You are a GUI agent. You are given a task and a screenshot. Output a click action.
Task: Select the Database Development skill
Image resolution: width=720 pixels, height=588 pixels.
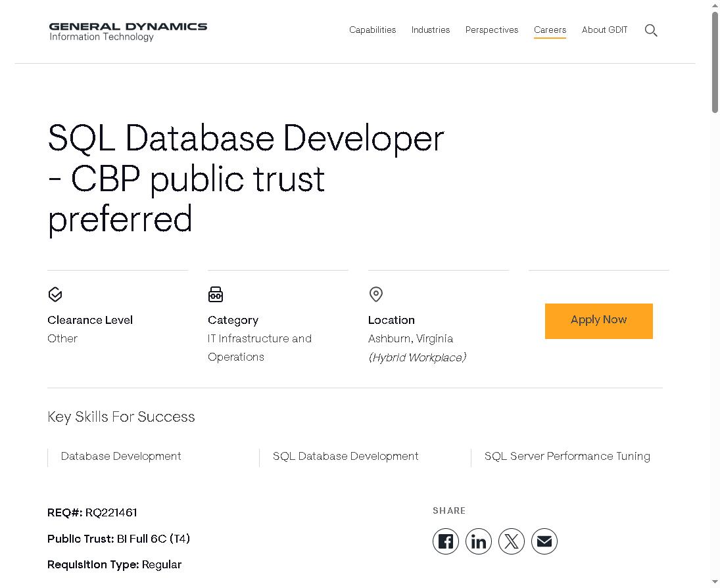coord(121,457)
